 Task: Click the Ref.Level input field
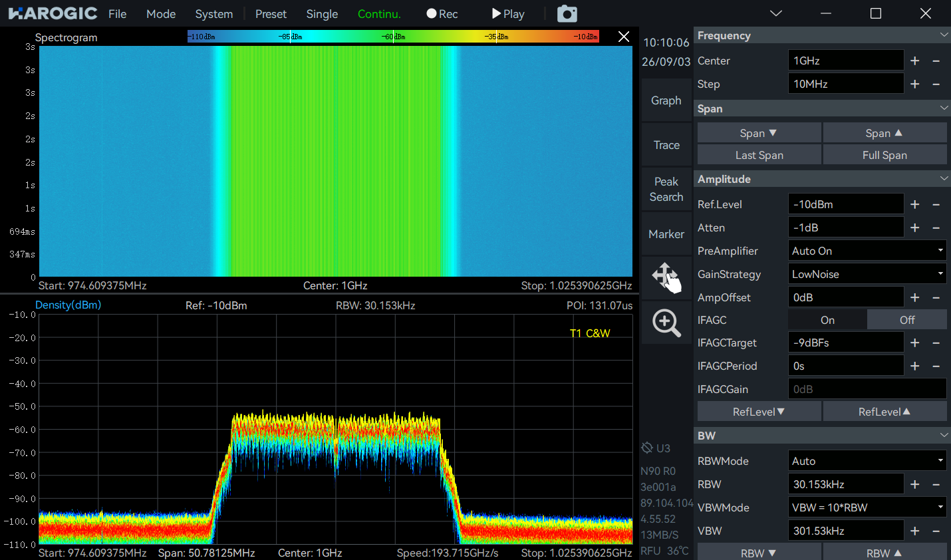[x=846, y=204]
